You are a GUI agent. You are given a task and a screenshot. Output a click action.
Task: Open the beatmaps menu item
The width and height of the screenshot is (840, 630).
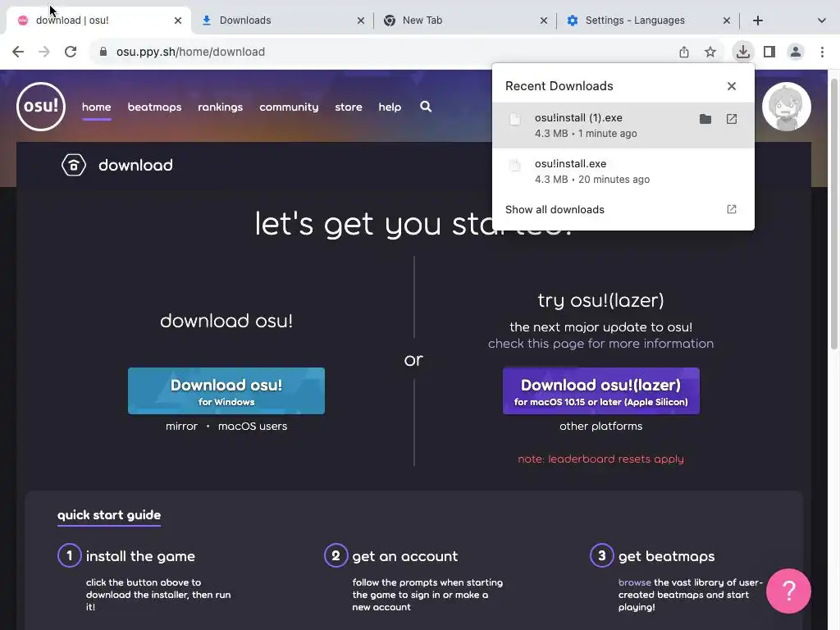click(x=154, y=107)
